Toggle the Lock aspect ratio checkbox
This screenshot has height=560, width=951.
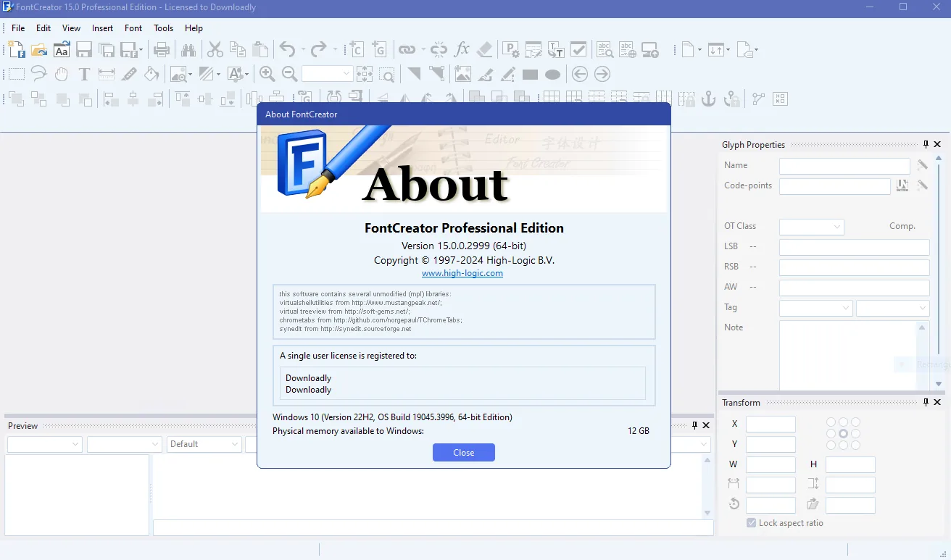[752, 523]
